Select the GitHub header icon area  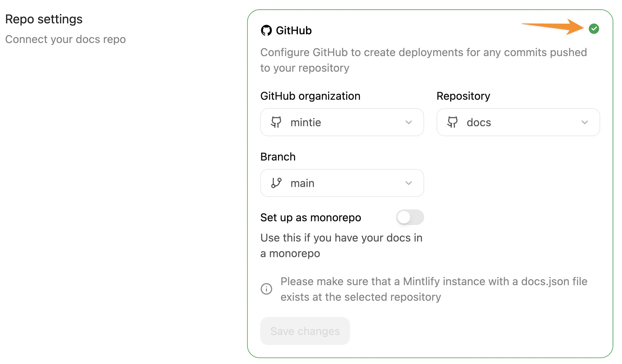266,30
